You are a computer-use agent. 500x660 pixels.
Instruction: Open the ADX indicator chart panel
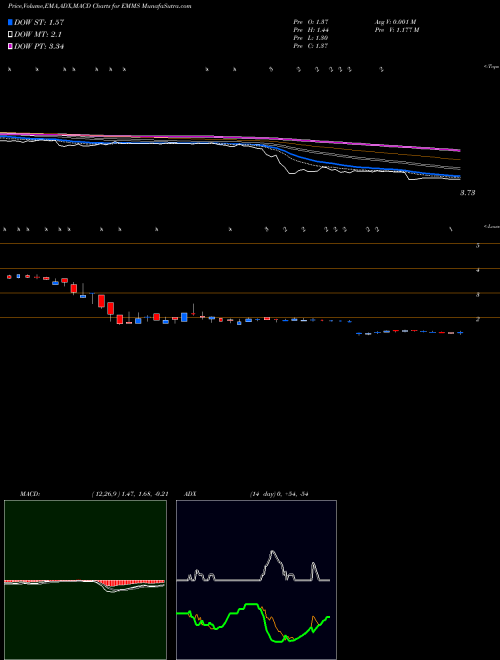pos(256,580)
